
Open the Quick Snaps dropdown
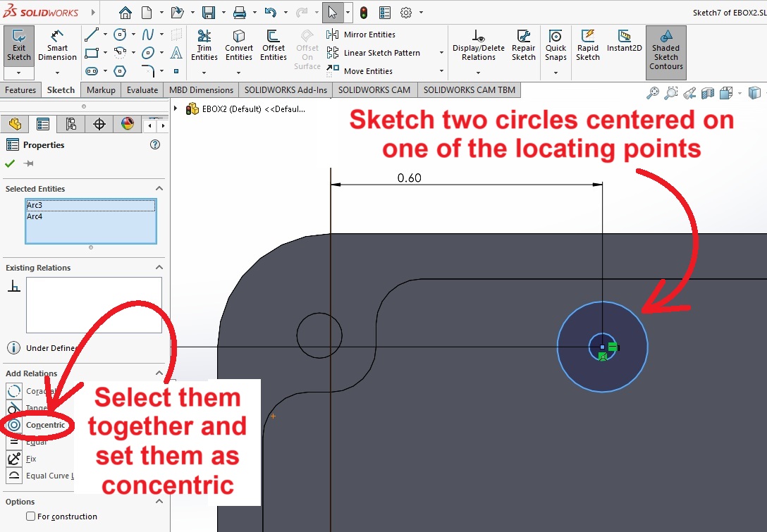point(556,71)
